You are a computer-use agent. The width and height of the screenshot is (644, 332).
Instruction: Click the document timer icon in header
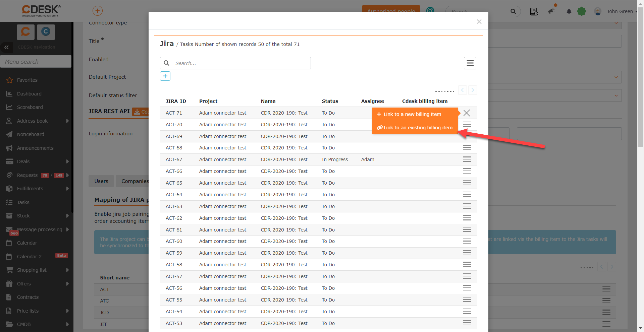(534, 11)
